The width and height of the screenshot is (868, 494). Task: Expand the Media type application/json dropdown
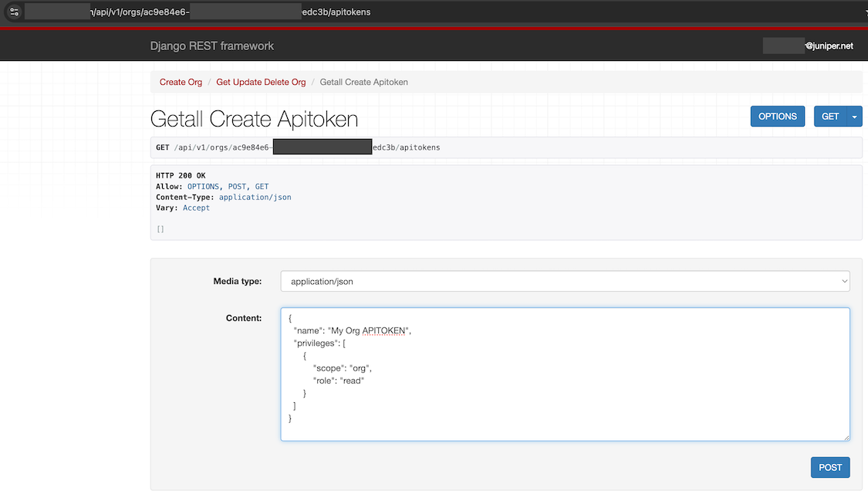tap(565, 281)
